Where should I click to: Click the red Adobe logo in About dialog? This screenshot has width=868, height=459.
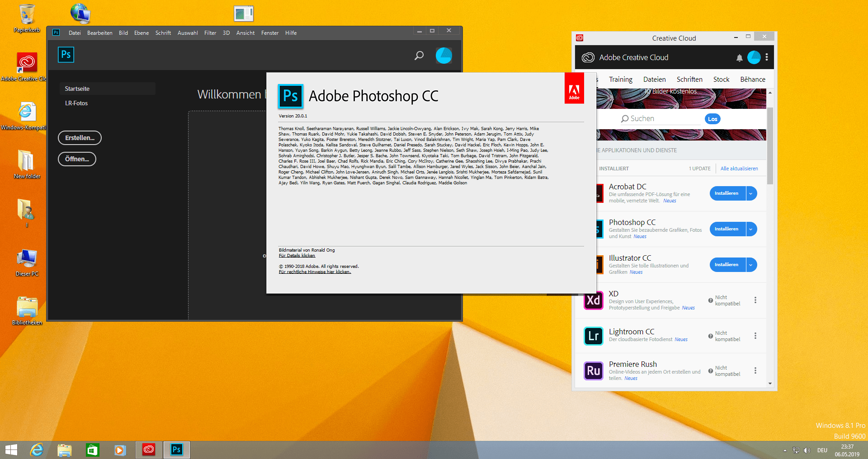click(574, 89)
